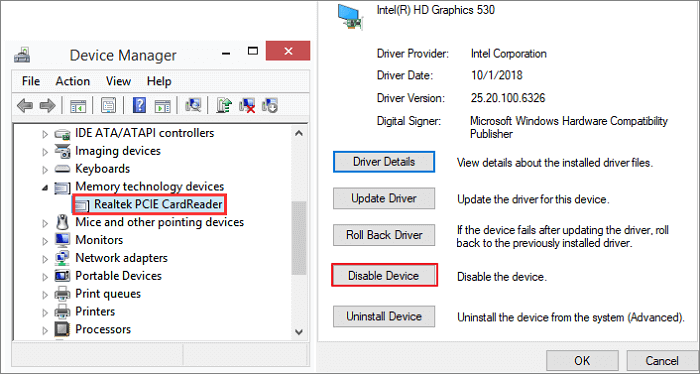Minimize the Device Manager window
700x374 pixels.
tap(226, 53)
